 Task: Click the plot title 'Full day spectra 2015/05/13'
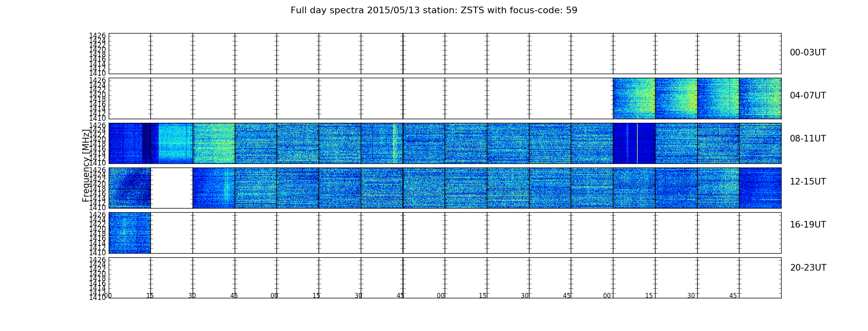click(434, 10)
